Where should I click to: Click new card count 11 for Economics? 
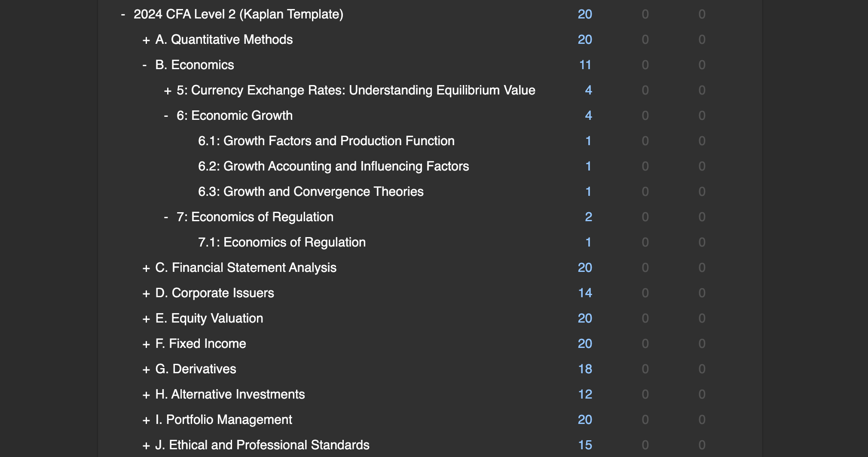tap(585, 65)
